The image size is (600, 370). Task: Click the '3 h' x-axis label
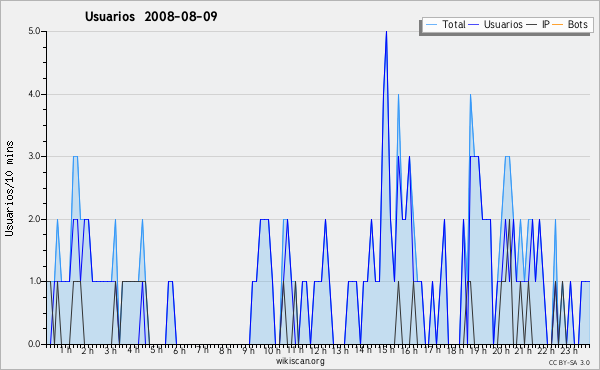[x=111, y=350]
